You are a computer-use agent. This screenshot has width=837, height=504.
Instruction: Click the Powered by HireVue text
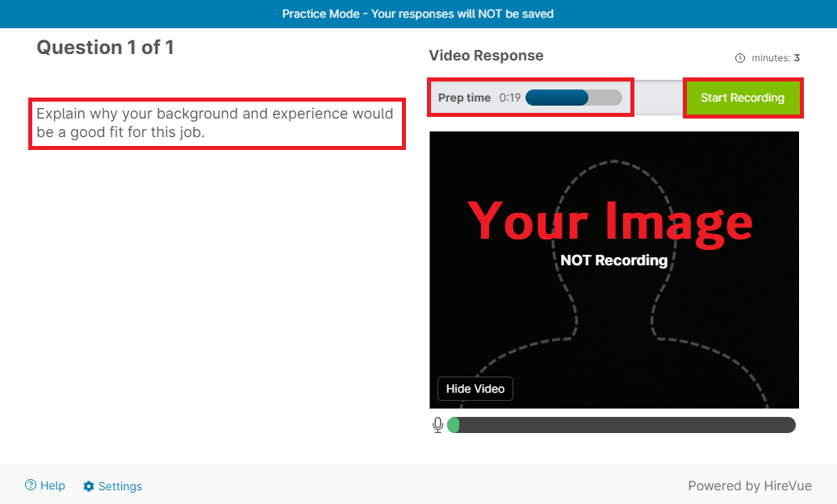click(x=749, y=485)
